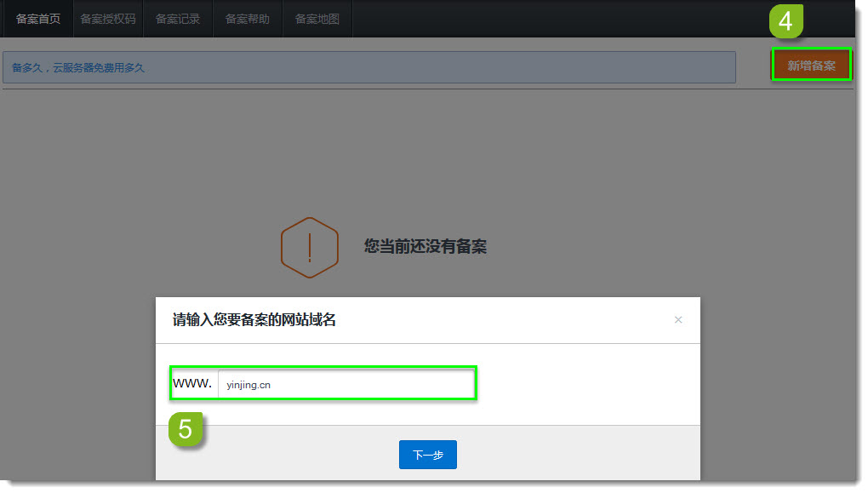This screenshot has width=868, height=493.
Task: Click the green step 4 badge
Action: pos(785,21)
